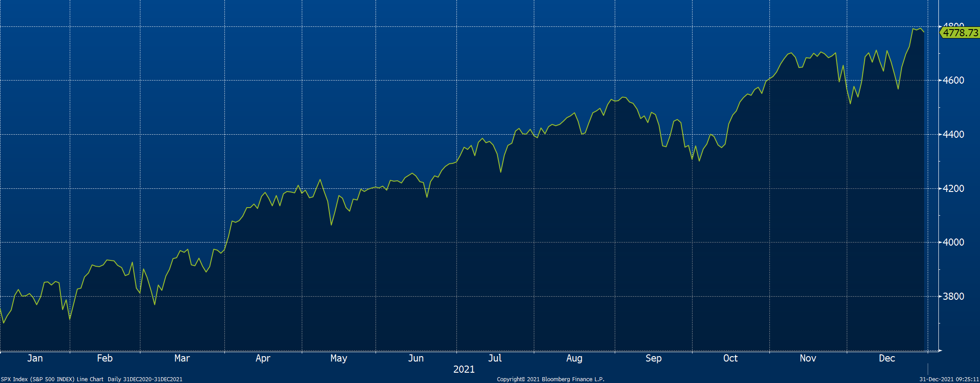The image size is (980, 383).
Task: Click the 4200 price axis value
Action: tap(954, 188)
